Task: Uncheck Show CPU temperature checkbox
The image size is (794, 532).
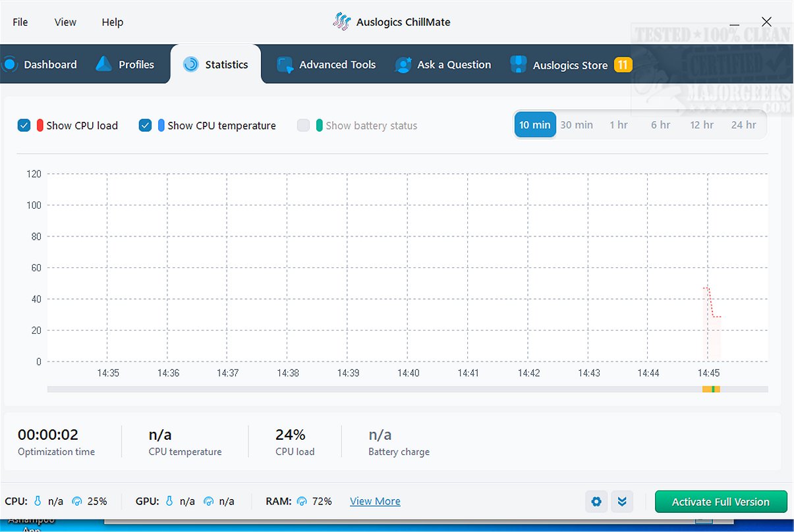Action: pos(146,126)
